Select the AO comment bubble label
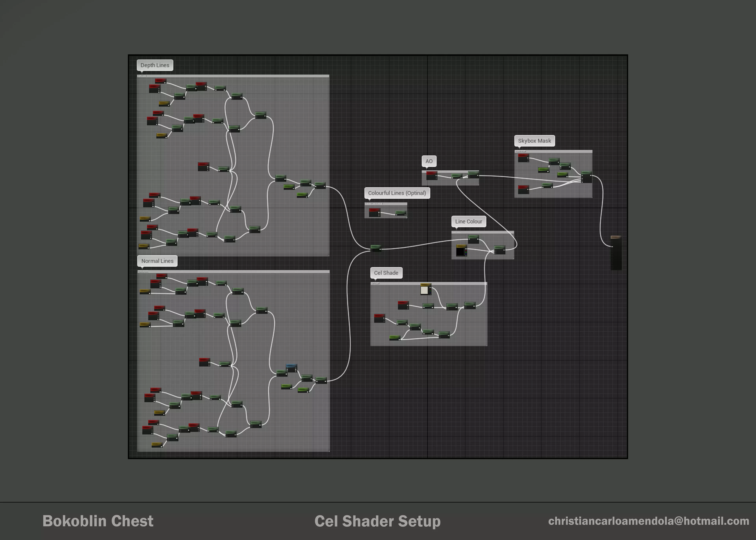 pos(429,161)
